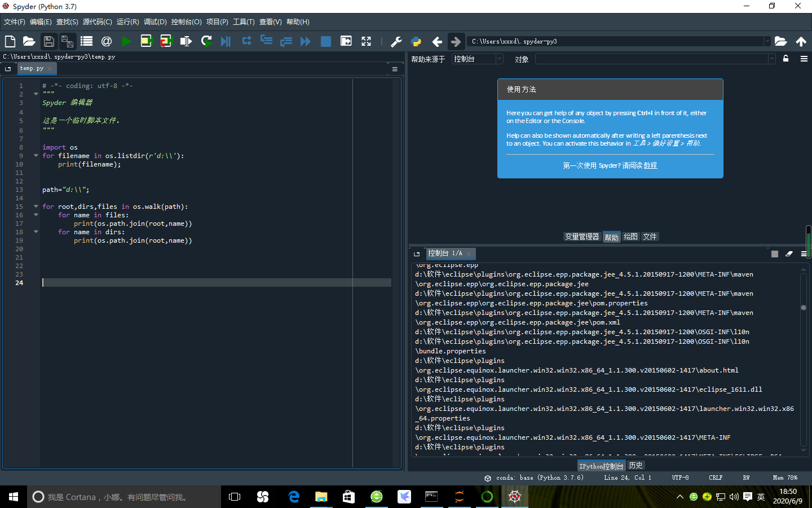Open the 教程 tutorial link
Viewport: 812px width, 508px height.
click(650, 165)
